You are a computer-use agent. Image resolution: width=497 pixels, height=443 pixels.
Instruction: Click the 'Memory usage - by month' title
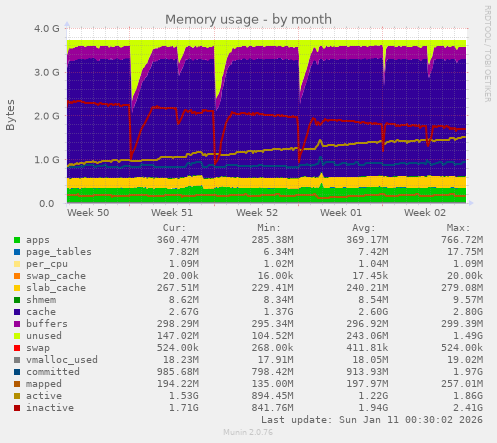point(248,20)
